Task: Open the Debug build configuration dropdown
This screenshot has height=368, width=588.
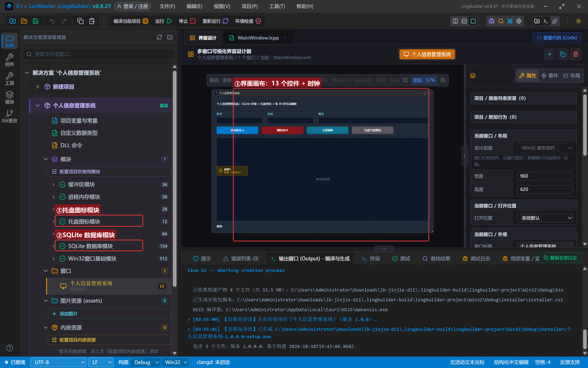Action: click(x=146, y=362)
